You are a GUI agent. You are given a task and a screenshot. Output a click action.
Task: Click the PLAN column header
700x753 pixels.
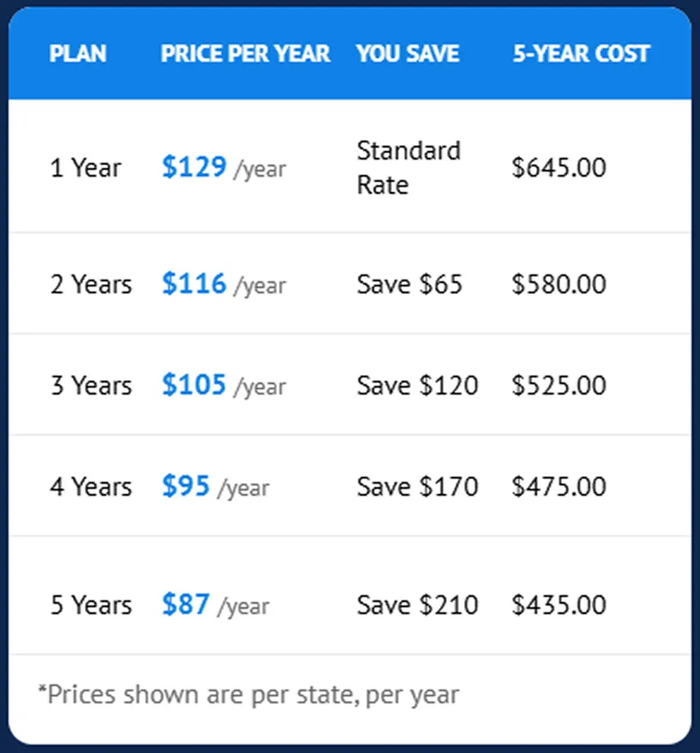click(x=78, y=53)
